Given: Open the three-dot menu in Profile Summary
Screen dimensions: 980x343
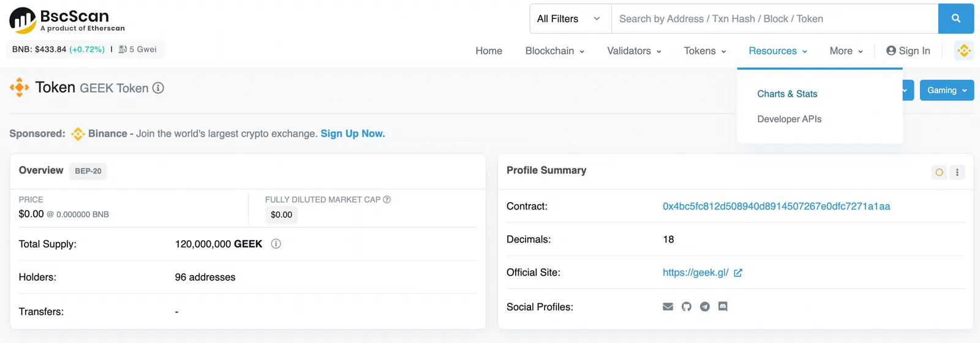Looking at the screenshot, I should click(957, 172).
